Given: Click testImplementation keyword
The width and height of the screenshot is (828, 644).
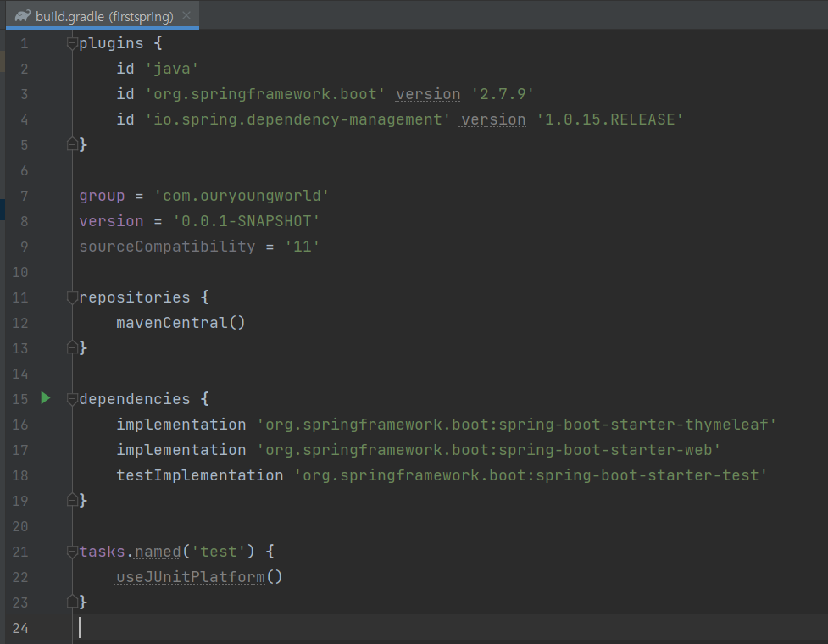Looking at the screenshot, I should coord(200,475).
